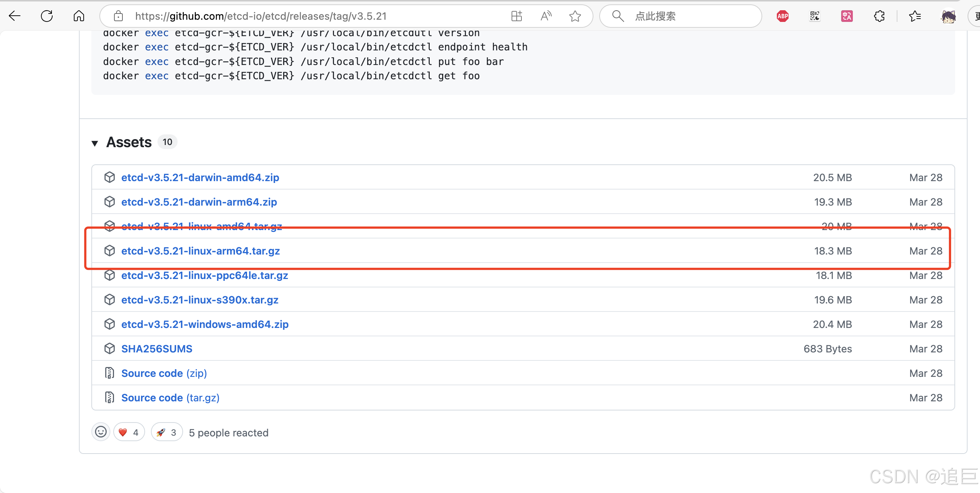This screenshot has width=980, height=493.
Task: Download Source code (tar.gz)
Action: pyautogui.click(x=170, y=398)
